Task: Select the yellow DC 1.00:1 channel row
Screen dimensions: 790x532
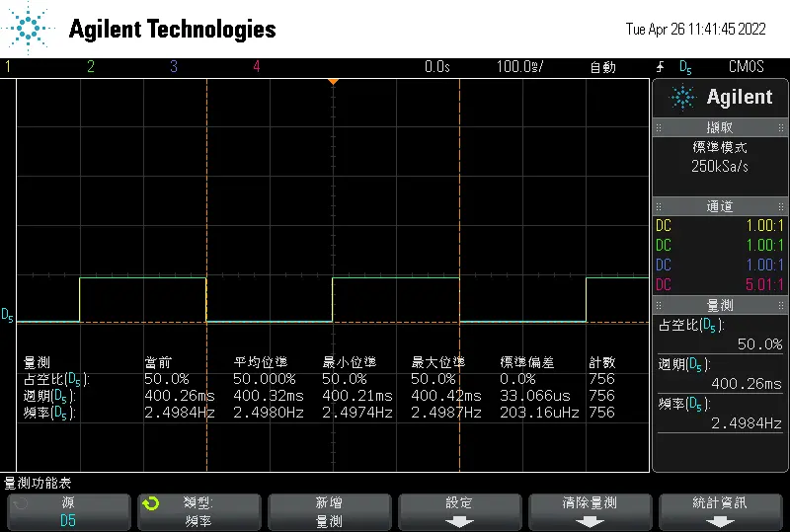Action: pyautogui.click(x=720, y=225)
